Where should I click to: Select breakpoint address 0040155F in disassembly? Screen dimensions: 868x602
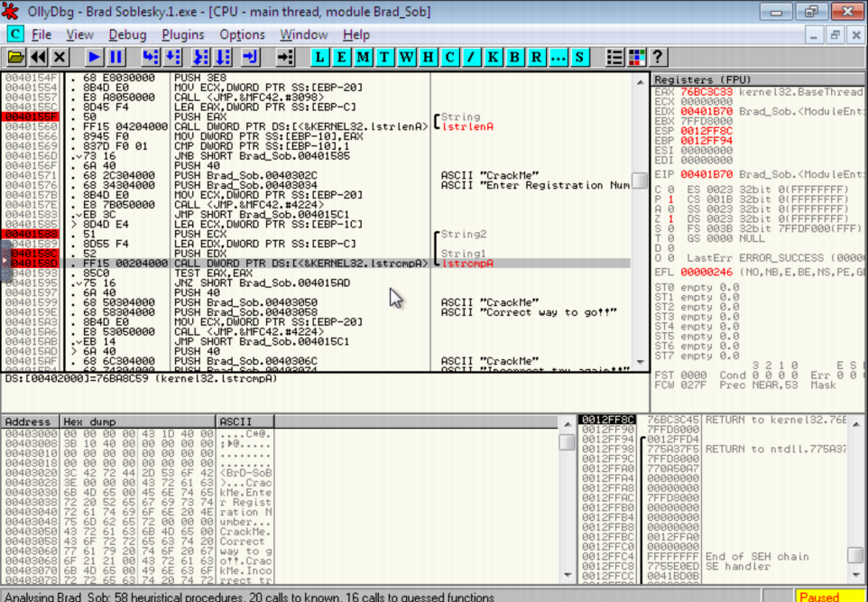(x=31, y=116)
